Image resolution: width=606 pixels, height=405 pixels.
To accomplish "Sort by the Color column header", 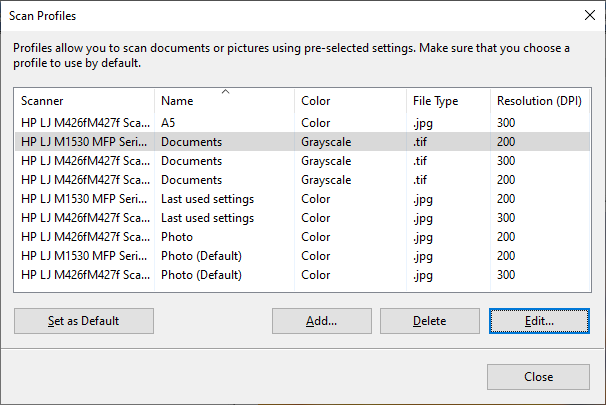I will (x=350, y=101).
